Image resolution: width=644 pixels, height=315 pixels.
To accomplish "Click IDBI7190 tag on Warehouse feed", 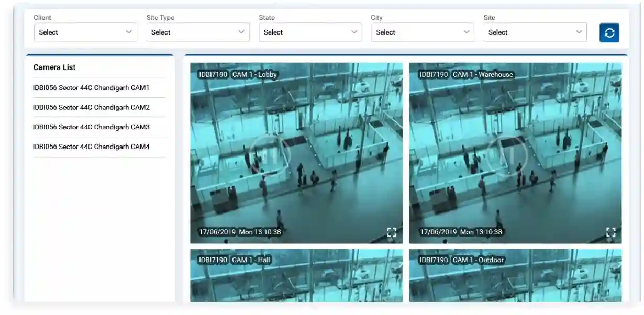I will click(x=434, y=75).
